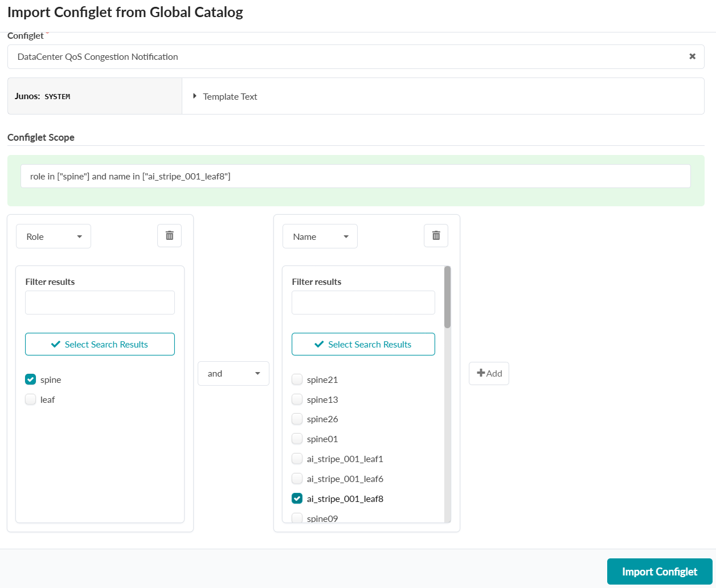Click Select Search Results under Role

coord(100,344)
